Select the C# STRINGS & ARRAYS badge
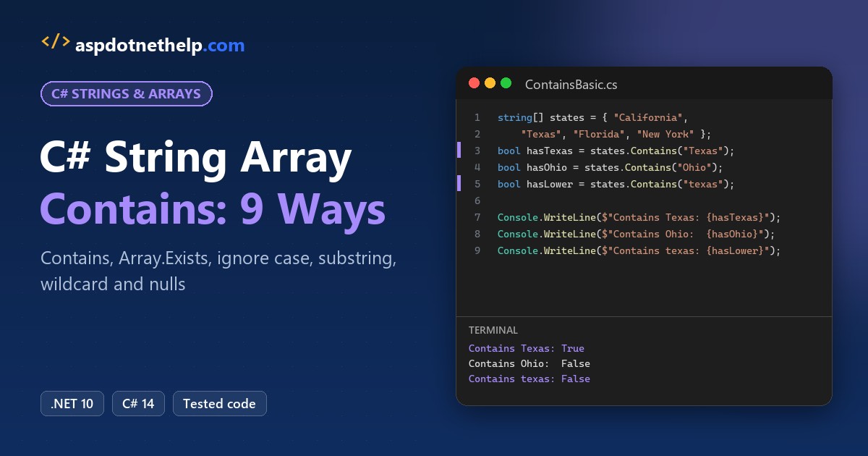 pyautogui.click(x=126, y=94)
